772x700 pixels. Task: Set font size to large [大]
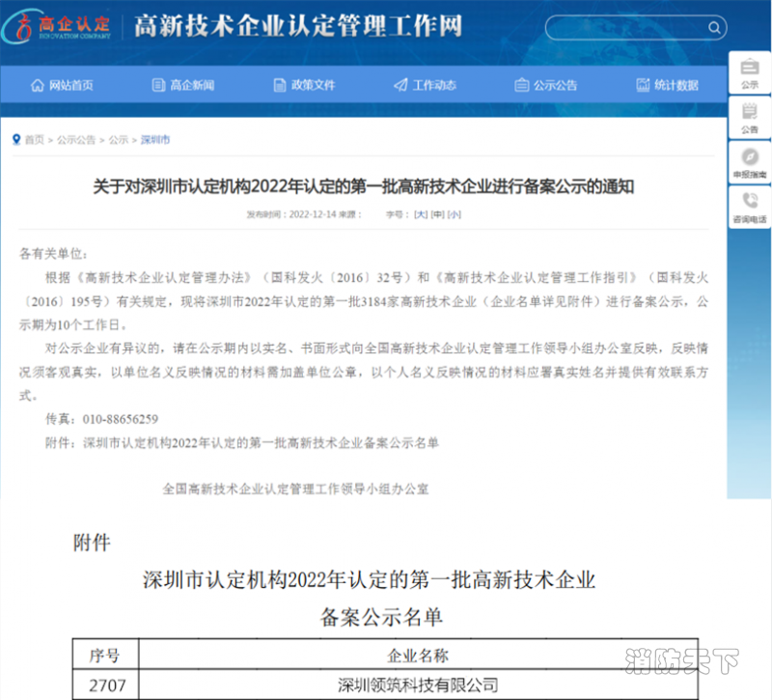[421, 214]
